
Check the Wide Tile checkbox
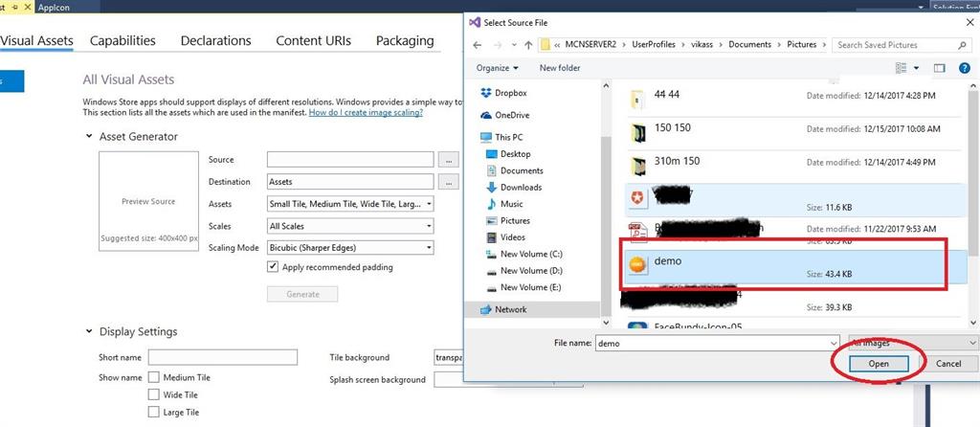pos(154,394)
